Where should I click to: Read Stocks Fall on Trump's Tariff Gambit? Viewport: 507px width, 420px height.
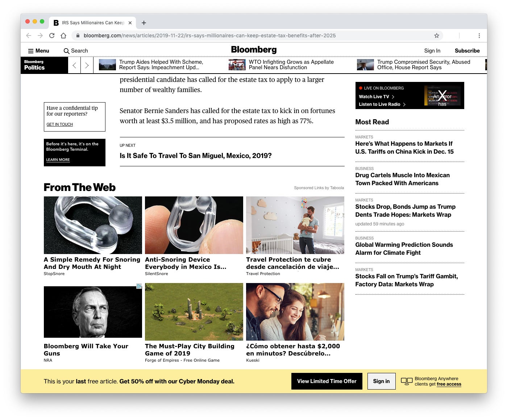[x=407, y=280]
